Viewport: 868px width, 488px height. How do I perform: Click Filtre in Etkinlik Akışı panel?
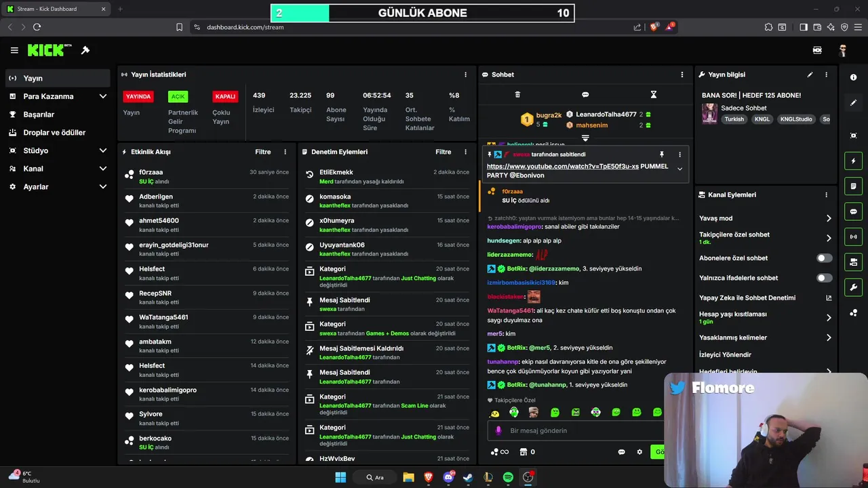click(263, 152)
